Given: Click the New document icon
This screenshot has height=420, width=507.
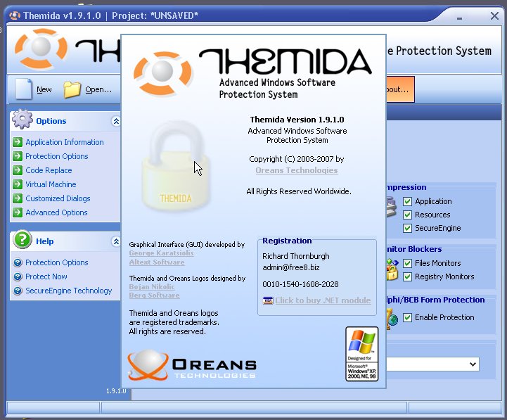Looking at the screenshot, I should pyautogui.click(x=24, y=89).
